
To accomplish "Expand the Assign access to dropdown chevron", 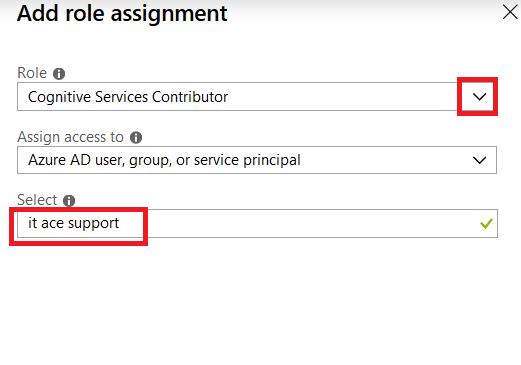I will pyautogui.click(x=479, y=160).
